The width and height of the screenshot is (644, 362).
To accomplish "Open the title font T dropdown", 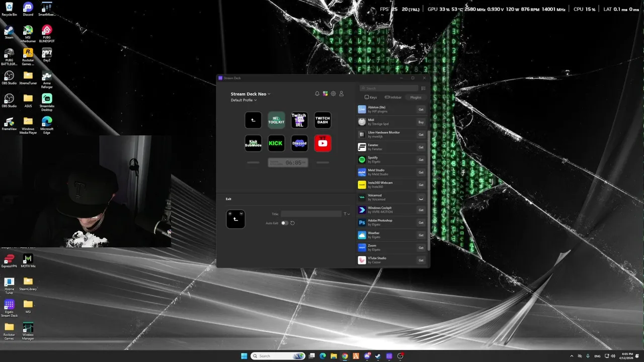I will [347, 214].
